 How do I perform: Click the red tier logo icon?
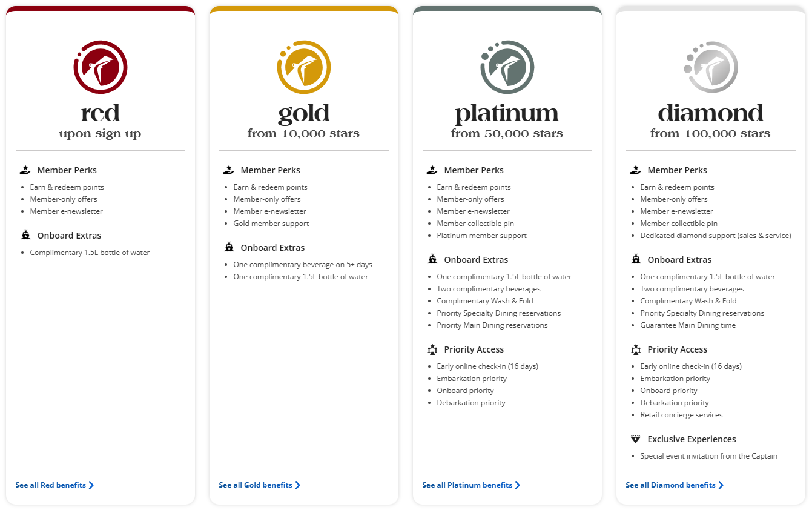click(101, 67)
